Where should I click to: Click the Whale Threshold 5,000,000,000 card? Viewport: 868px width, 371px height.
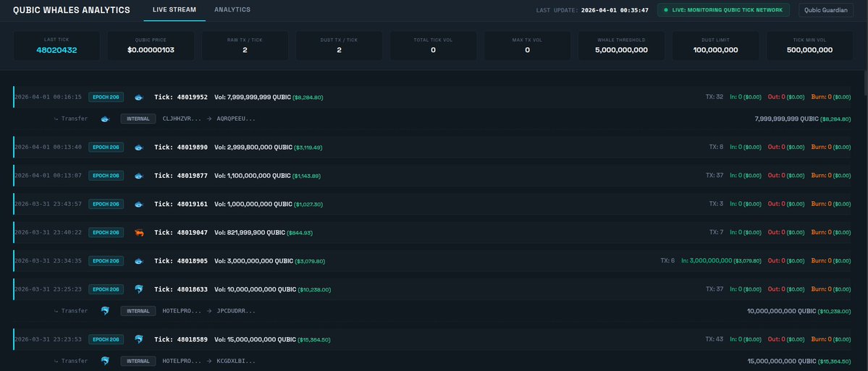[621, 46]
